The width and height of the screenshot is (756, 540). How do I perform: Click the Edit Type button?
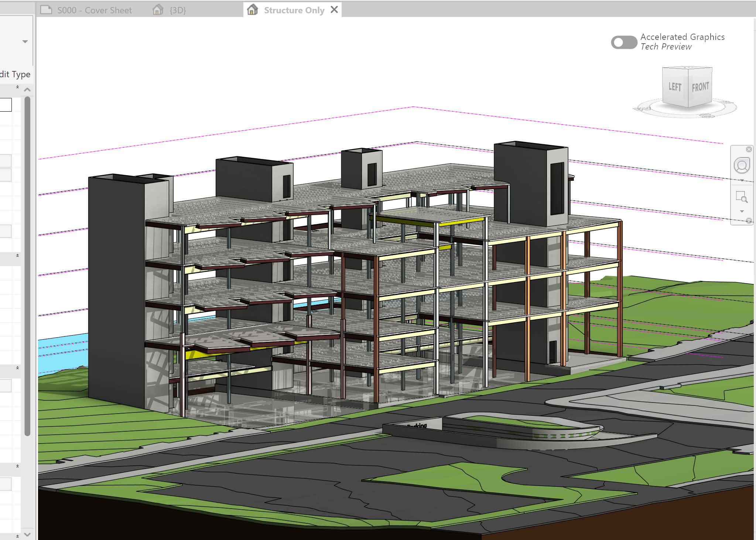[x=15, y=74]
